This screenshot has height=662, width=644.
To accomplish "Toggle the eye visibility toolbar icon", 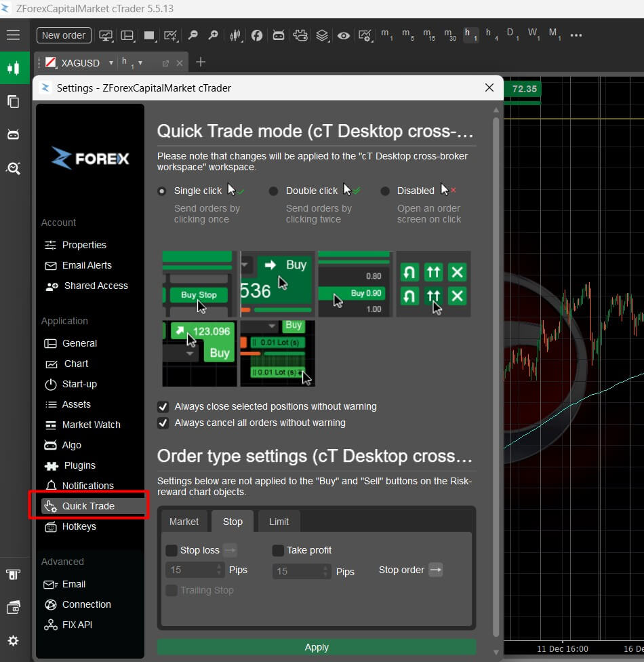I will point(344,35).
